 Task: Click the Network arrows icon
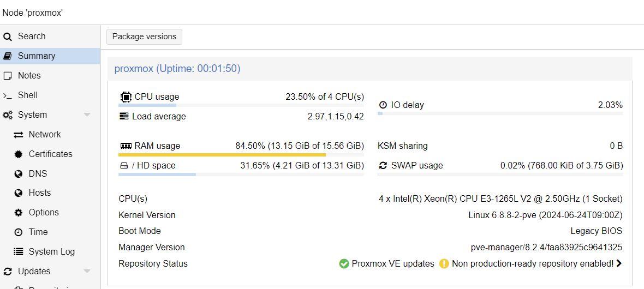(19, 135)
